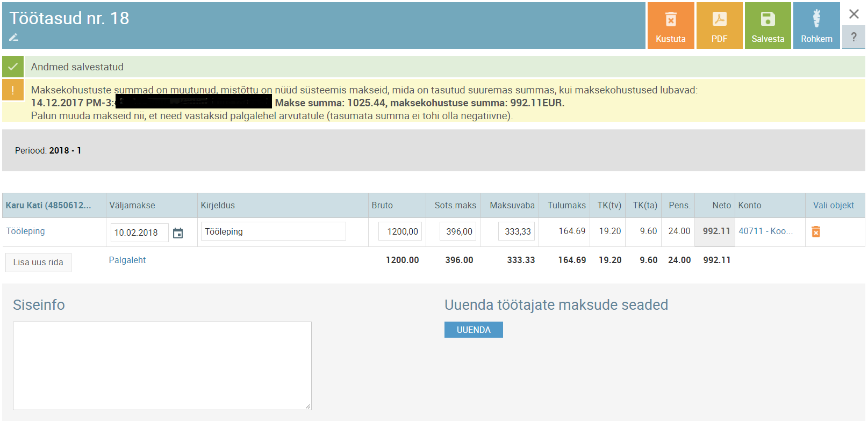Click the Uuenda töötajate maksude seaded heading
Screen dimensions: 868x422
pyautogui.click(x=556, y=305)
